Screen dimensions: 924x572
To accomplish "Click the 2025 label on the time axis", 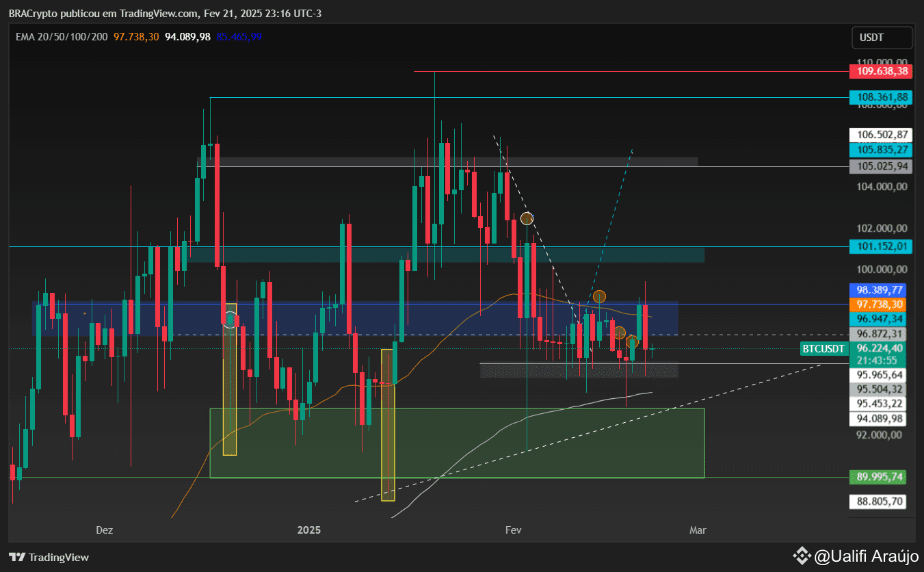I will coord(309,530).
